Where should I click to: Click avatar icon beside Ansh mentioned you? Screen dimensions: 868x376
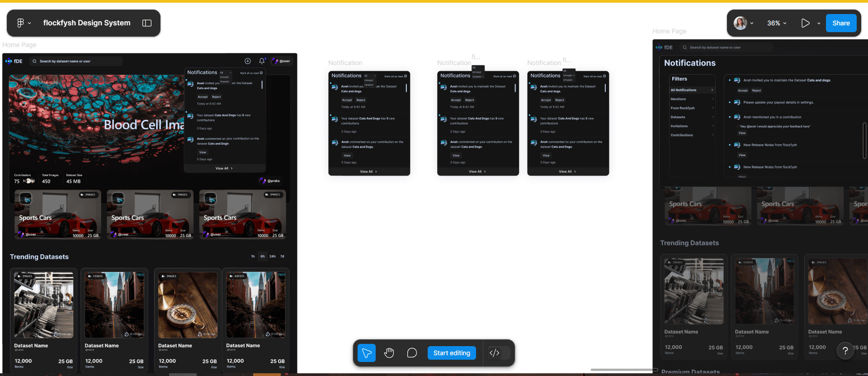coord(737,117)
